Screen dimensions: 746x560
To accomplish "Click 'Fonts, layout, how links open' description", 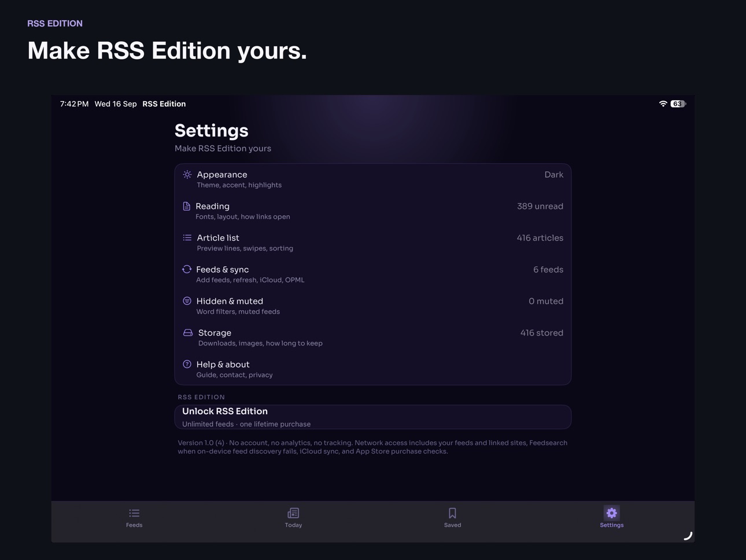I will [243, 217].
